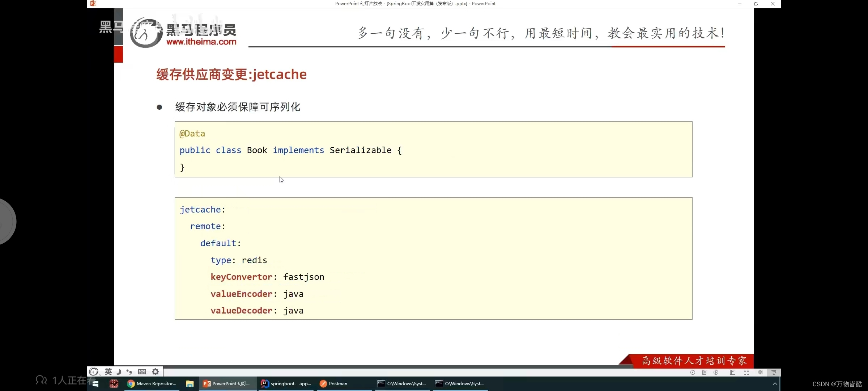Click the valueDecoder yaml key

click(x=241, y=311)
